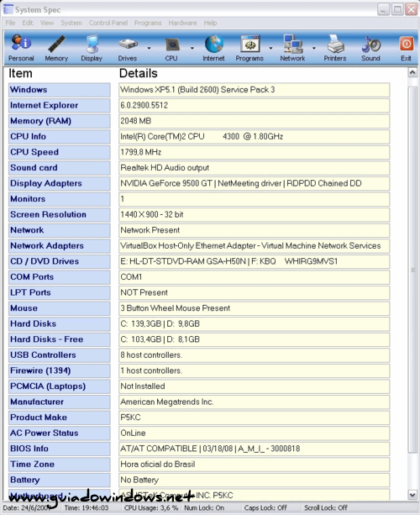Select the 1440 X 900 - 32 bit field
The height and width of the screenshot is (515, 420).
point(255,215)
